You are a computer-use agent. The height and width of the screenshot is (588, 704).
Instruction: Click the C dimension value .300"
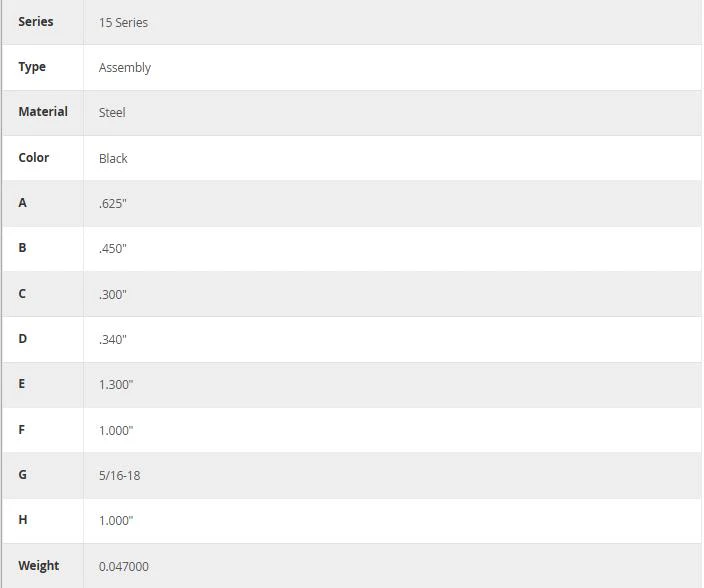coord(113,295)
